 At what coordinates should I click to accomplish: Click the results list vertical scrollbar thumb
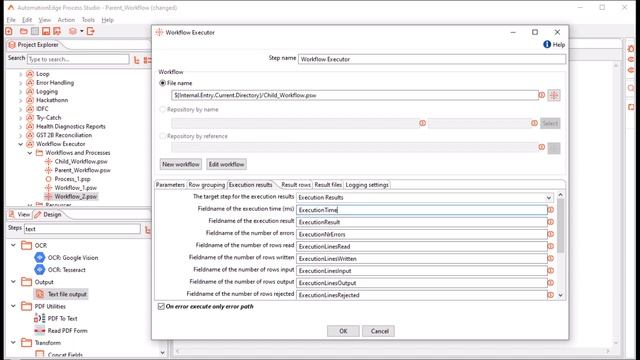[x=560, y=226]
